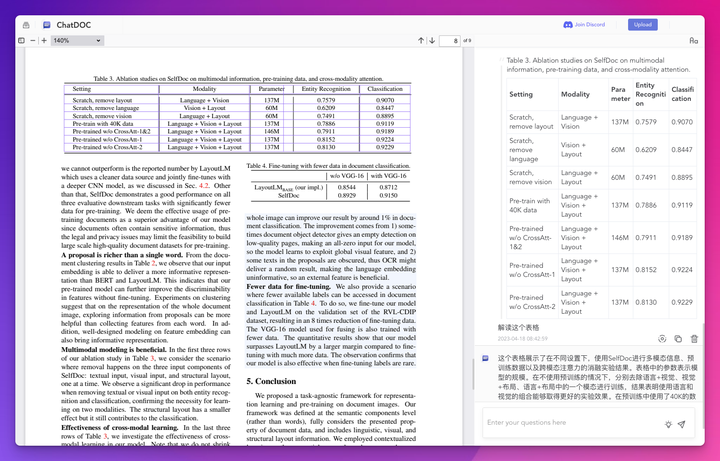Click the '解读这个表格' question text
The height and width of the screenshot is (461, 720).
pyautogui.click(x=518, y=327)
